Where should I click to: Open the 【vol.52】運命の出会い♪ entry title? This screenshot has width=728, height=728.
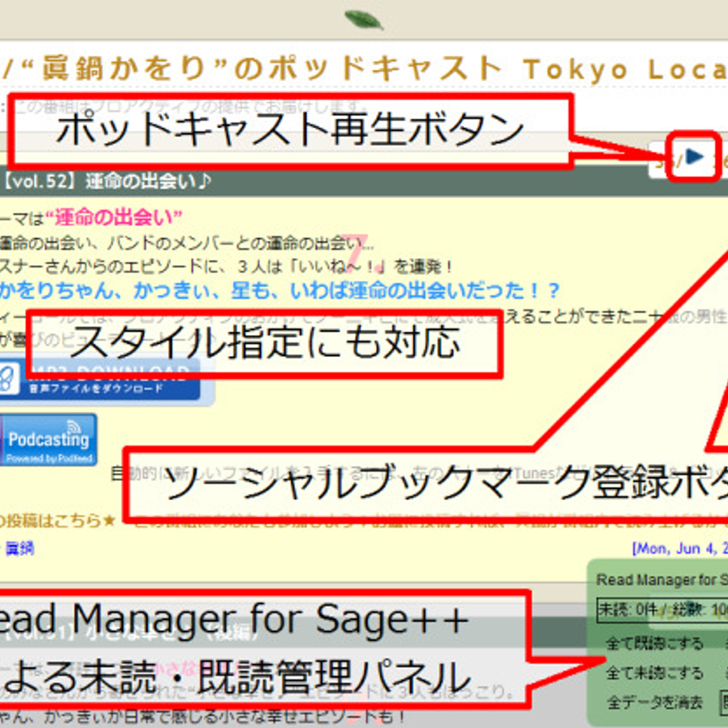[106, 181]
